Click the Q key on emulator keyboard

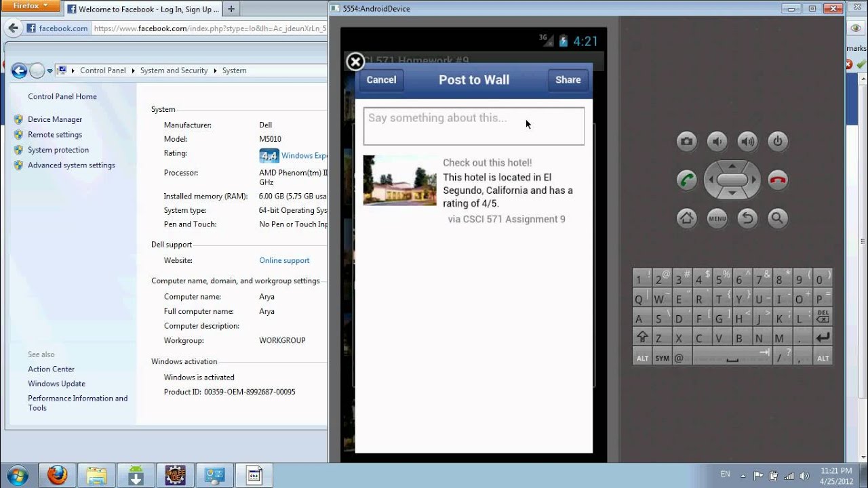[642, 298]
